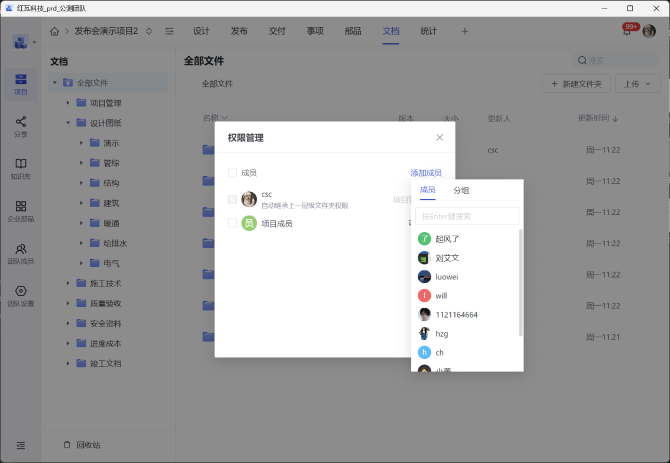Check the 成员 select-all checkbox
The width and height of the screenshot is (670, 463).
233,173
